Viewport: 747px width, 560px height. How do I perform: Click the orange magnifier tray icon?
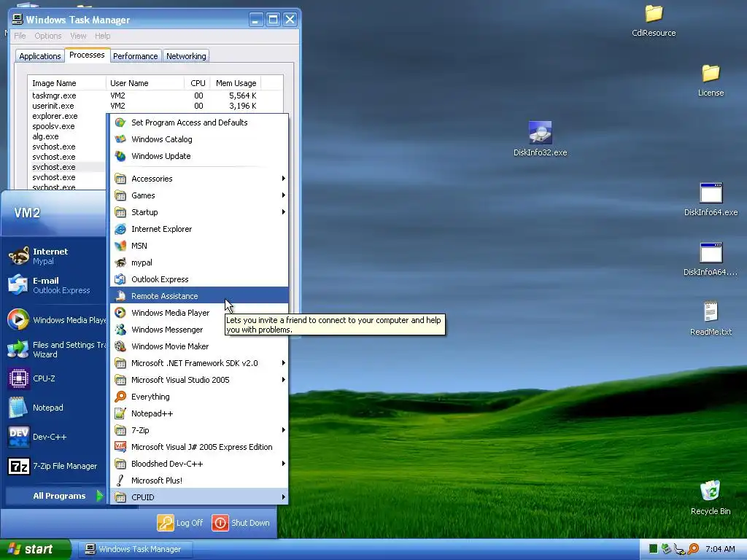tap(694, 549)
